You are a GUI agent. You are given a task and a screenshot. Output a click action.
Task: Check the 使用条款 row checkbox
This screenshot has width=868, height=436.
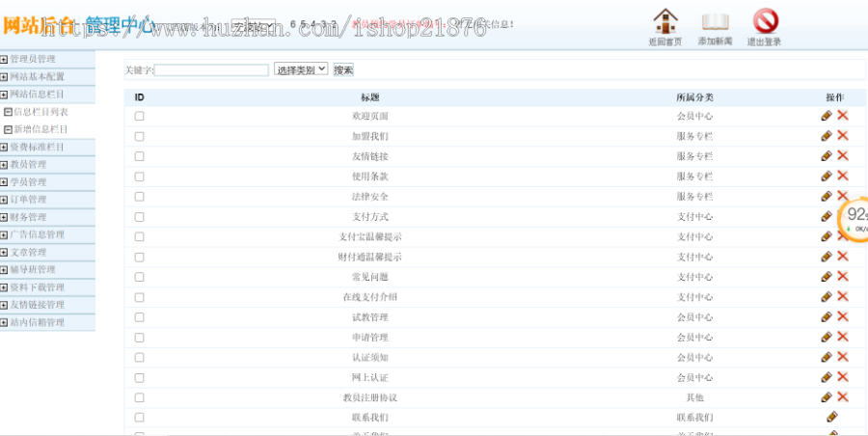coord(140,177)
